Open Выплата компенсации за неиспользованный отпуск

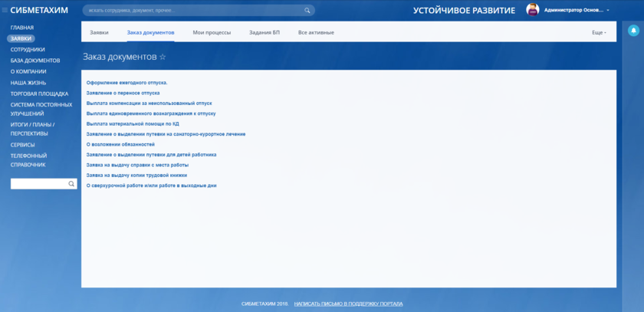tap(149, 103)
